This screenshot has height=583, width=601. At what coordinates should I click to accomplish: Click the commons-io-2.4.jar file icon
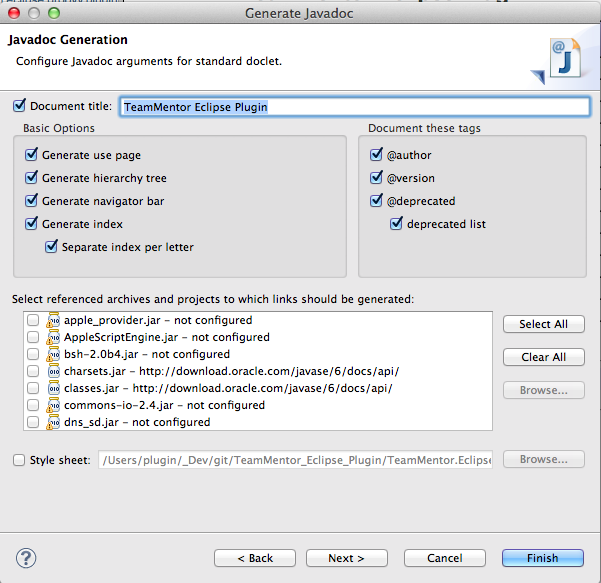(54, 405)
